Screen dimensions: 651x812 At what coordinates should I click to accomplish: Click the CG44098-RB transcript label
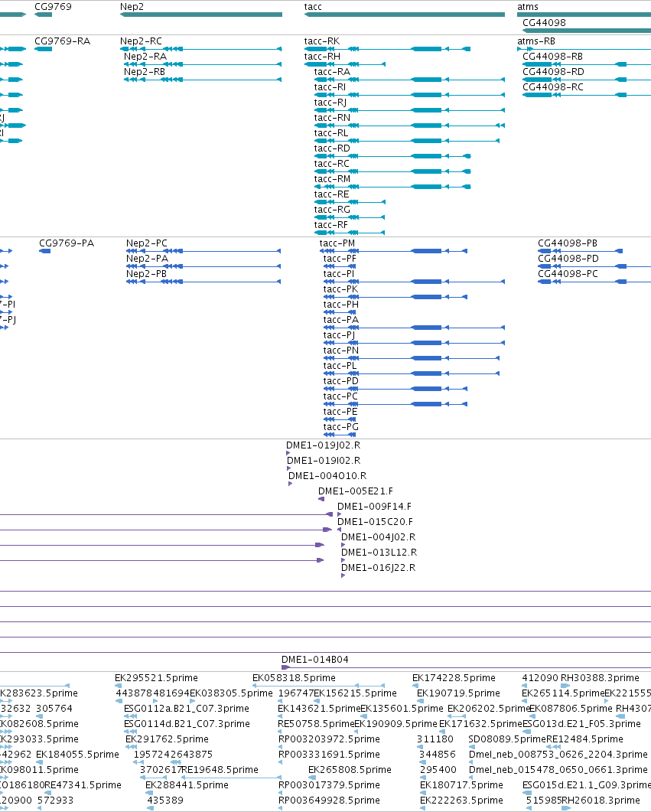(x=552, y=57)
